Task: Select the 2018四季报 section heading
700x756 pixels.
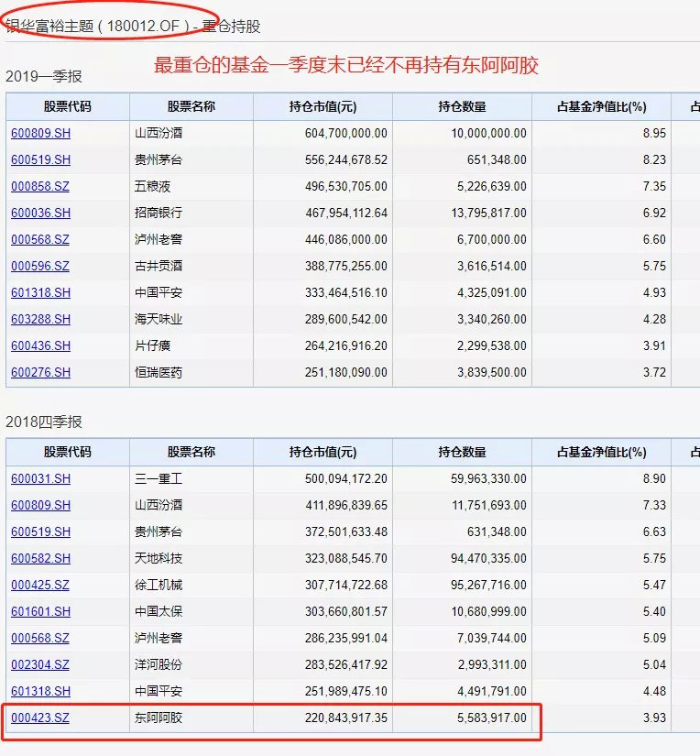Action: tap(43, 422)
